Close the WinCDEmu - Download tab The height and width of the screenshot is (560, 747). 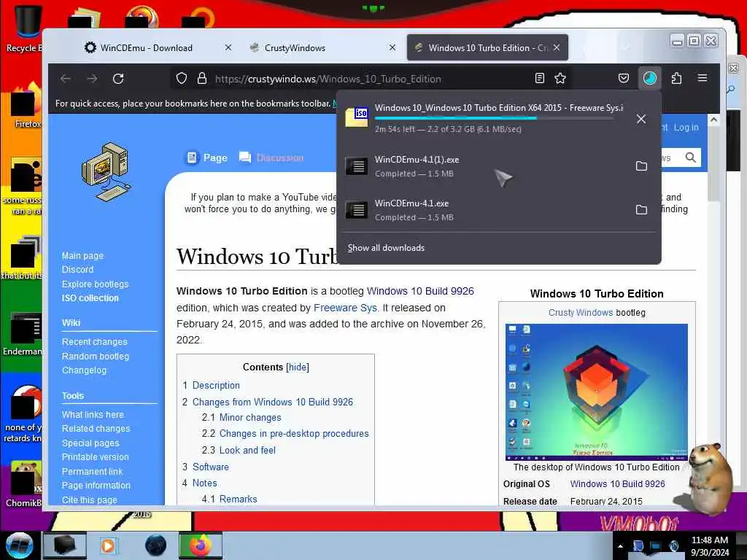click(x=228, y=47)
